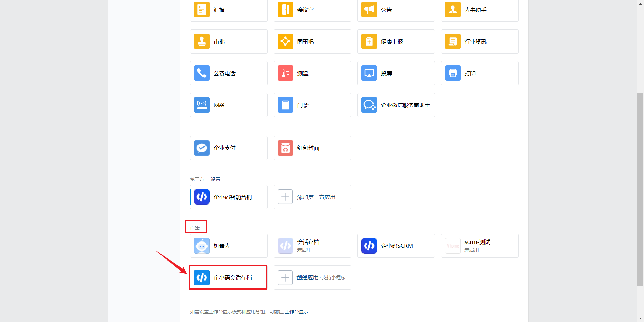The height and width of the screenshot is (322, 644).
Task: Select the 企小码SCRM app name
Action: [x=397, y=246]
